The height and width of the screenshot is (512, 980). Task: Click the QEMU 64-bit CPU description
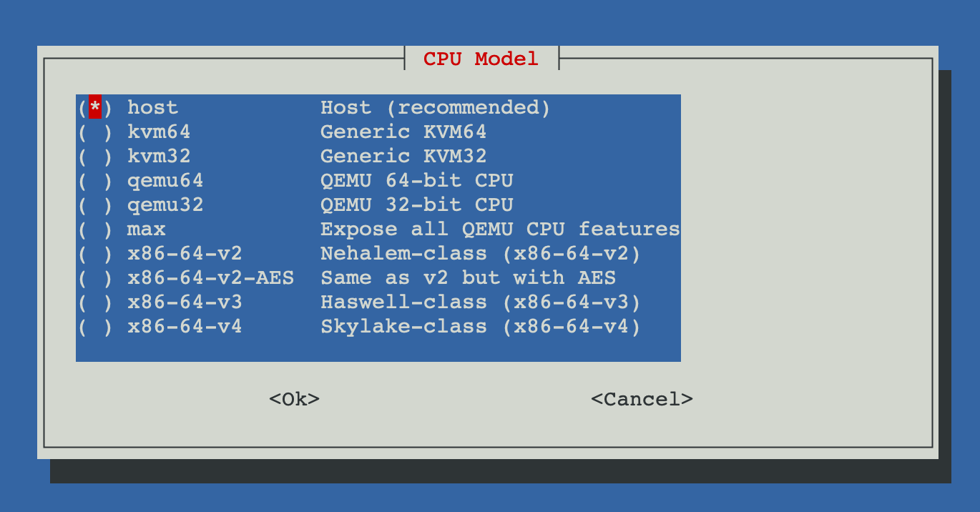pos(416,181)
